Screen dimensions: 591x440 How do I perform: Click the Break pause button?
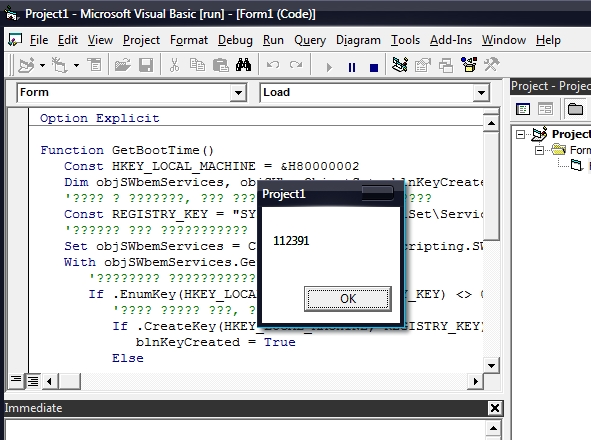point(352,67)
